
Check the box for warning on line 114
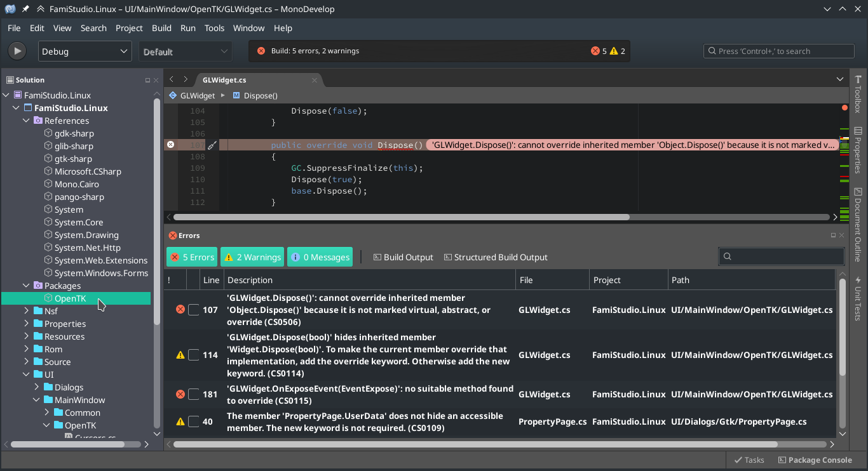pyautogui.click(x=193, y=355)
